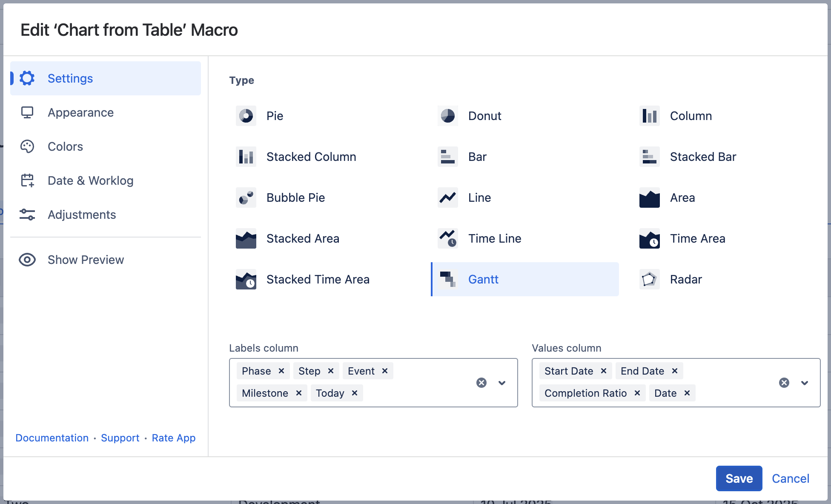The image size is (831, 504).
Task: Choose the Donut chart icon
Action: click(448, 116)
